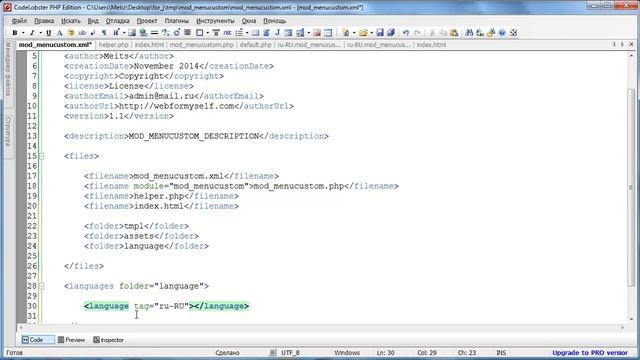Click the yellow highlight color icon

tap(71, 33)
